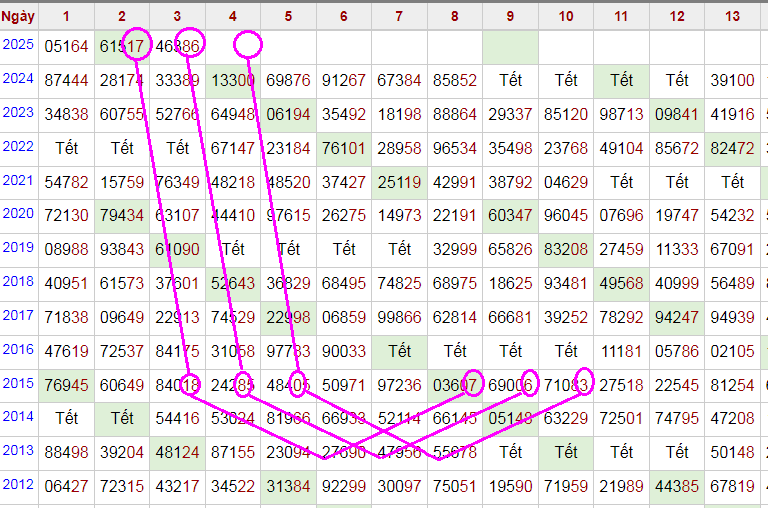Screen dimensions: 768x508
Task: Select the 2019 year link
Action: (18, 247)
